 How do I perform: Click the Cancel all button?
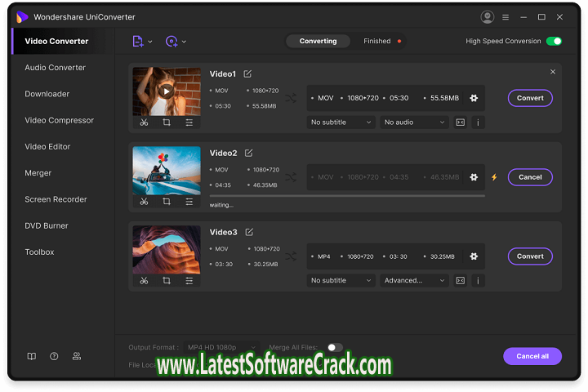coord(532,356)
